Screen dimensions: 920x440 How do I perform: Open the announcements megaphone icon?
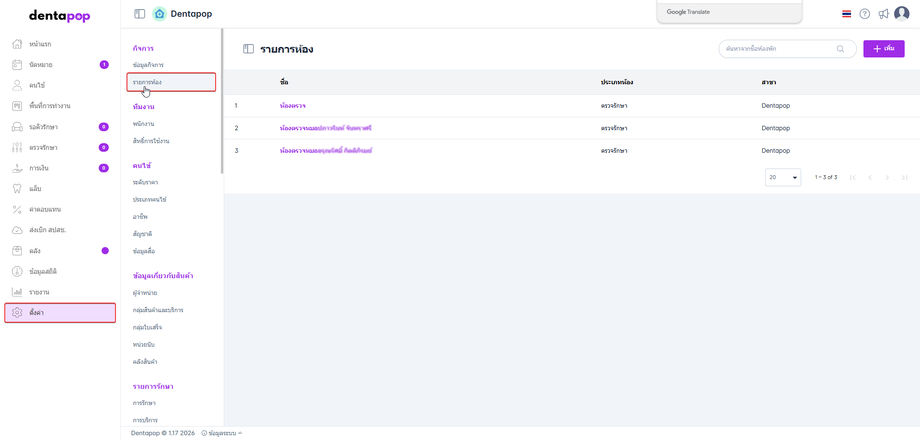point(883,14)
